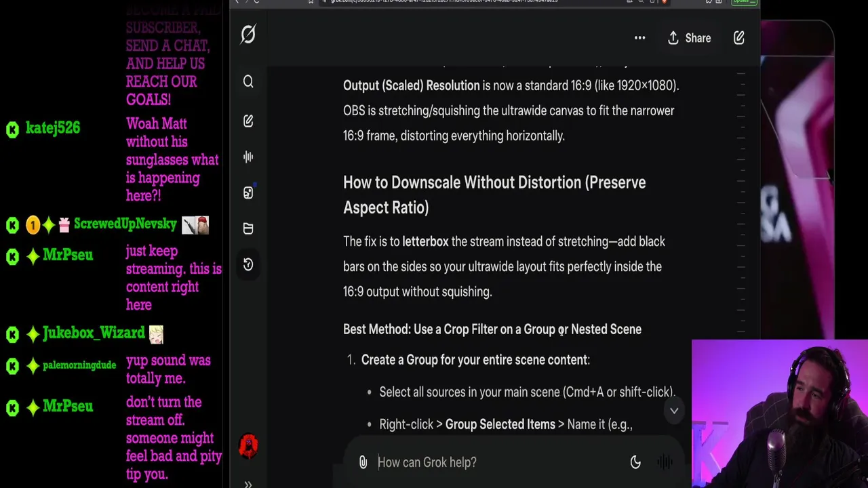
Task: Open the Imagine icon with the blue dot
Action: (248, 192)
